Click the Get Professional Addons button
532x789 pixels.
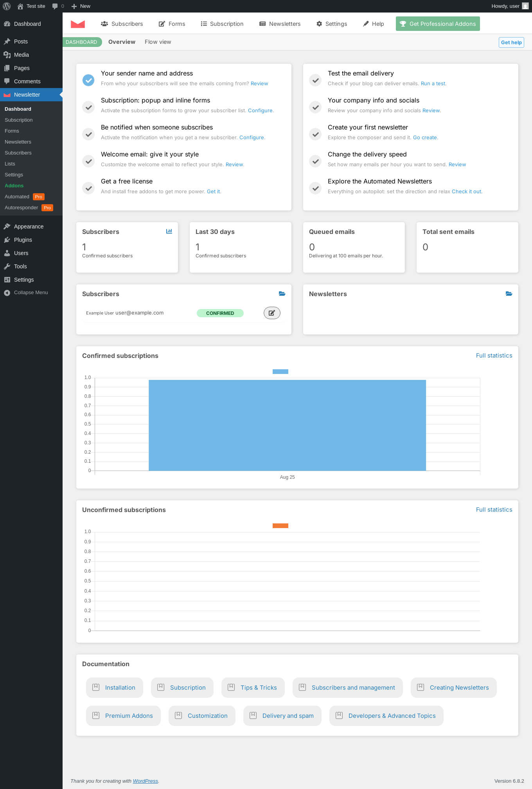click(x=438, y=24)
